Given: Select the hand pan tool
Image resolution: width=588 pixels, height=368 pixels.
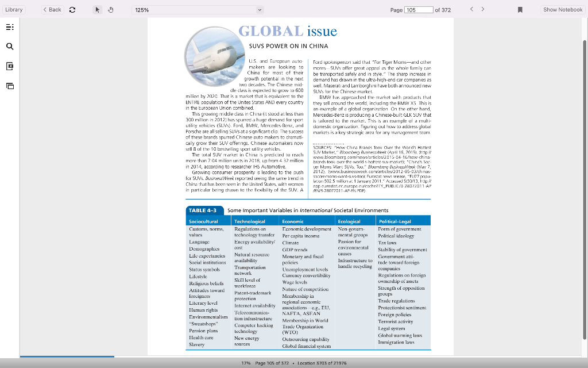Looking at the screenshot, I should pos(110,10).
